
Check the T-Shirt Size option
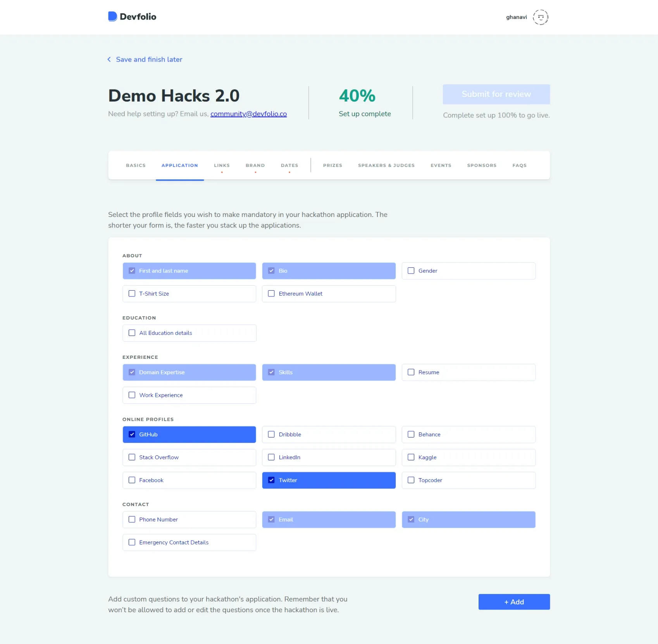pos(189,294)
